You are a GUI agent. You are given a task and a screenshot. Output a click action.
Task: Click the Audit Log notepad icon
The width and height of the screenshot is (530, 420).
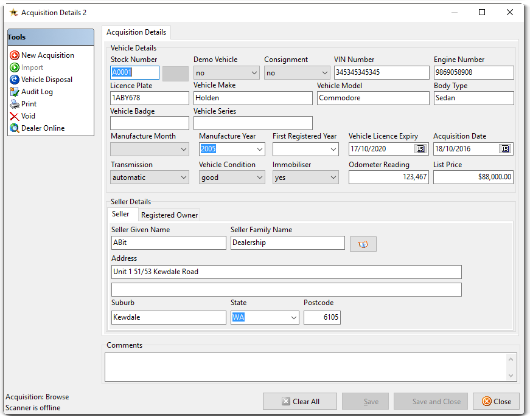point(15,92)
